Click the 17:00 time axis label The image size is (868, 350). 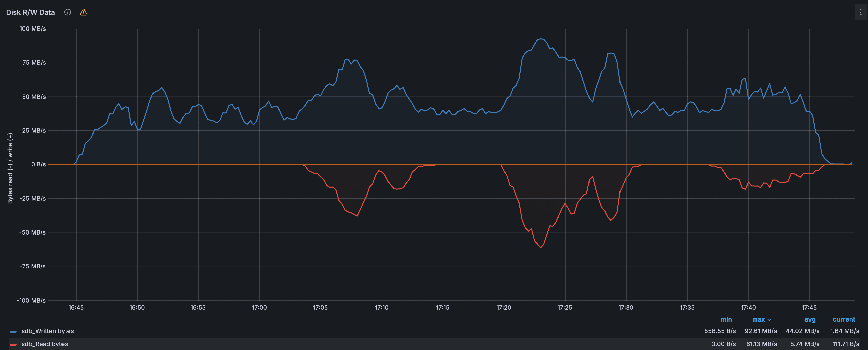[259, 308]
